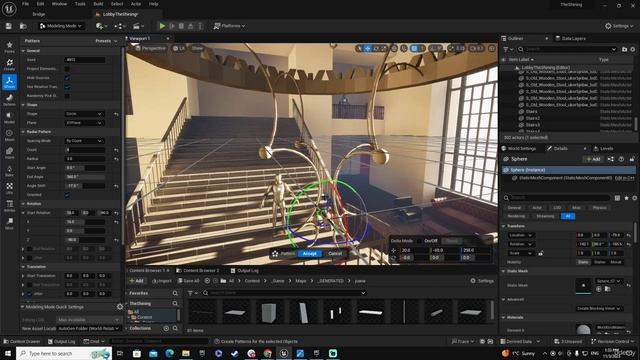Adjust the Start Angle slider field
The image size is (640, 360).
coord(85,167)
